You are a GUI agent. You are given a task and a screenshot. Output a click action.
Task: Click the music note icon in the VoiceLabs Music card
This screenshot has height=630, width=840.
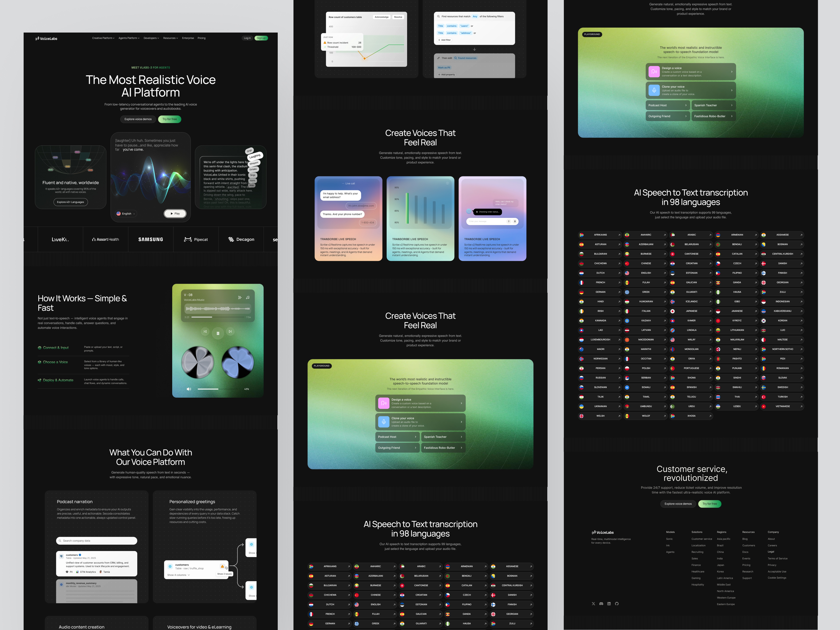[x=248, y=298]
